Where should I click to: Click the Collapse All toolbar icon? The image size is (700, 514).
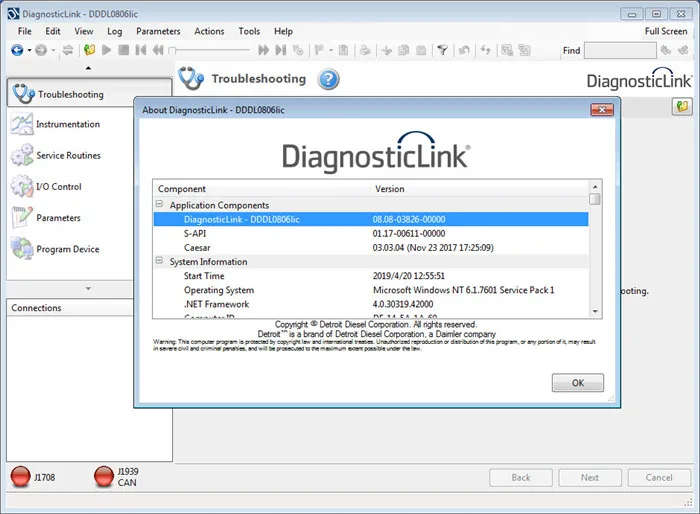(x=525, y=50)
